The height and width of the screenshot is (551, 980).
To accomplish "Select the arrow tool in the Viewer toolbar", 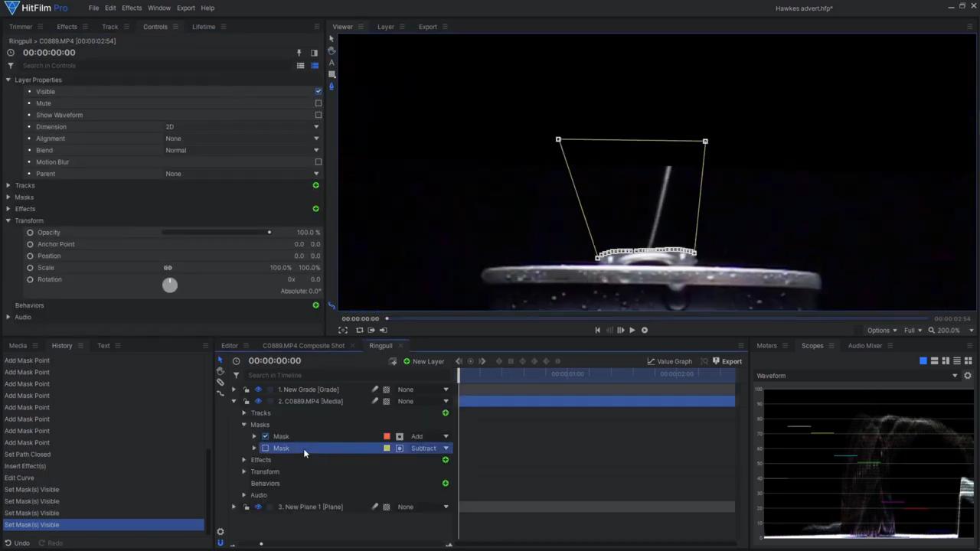I will point(332,39).
